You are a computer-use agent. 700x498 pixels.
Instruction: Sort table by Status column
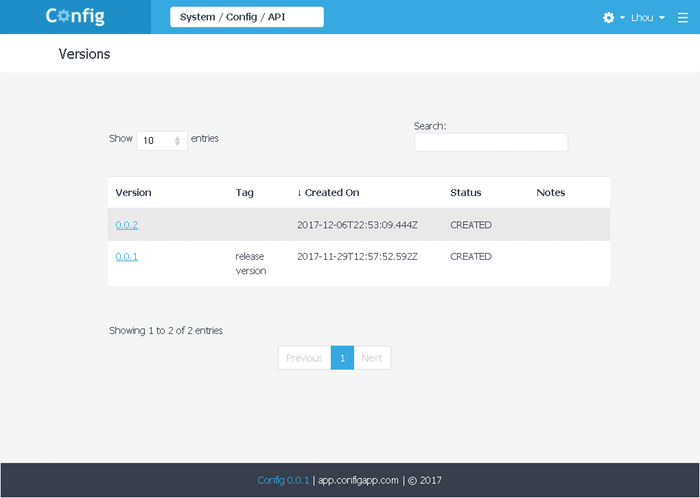(466, 192)
